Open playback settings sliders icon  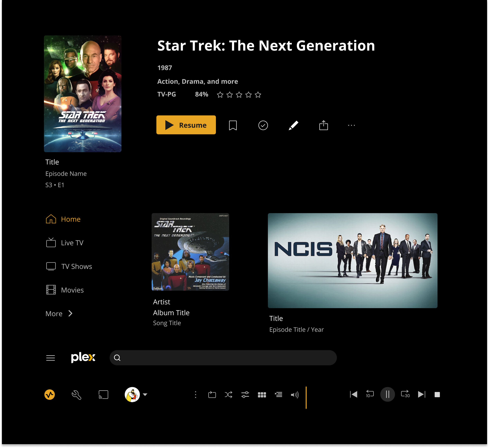(x=245, y=395)
